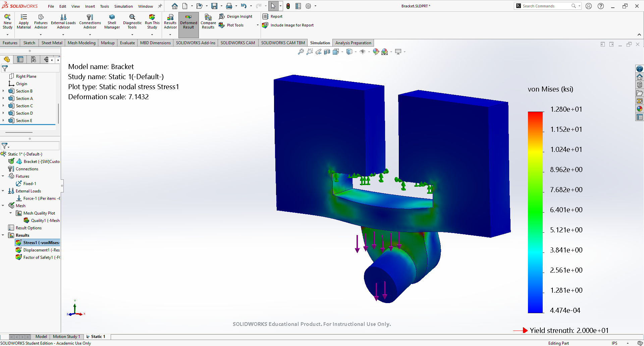Collapse the External Loads folder
The height and width of the screenshot is (346, 644).
[3, 191]
